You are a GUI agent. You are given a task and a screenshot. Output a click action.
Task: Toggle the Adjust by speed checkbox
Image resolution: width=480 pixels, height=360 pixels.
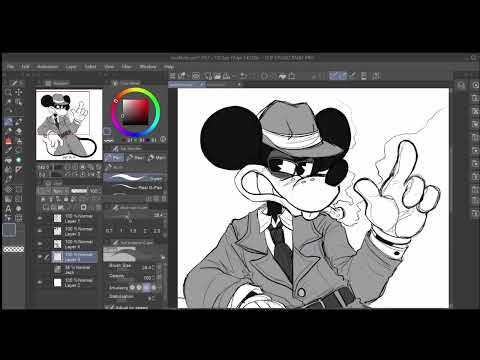(x=112, y=307)
